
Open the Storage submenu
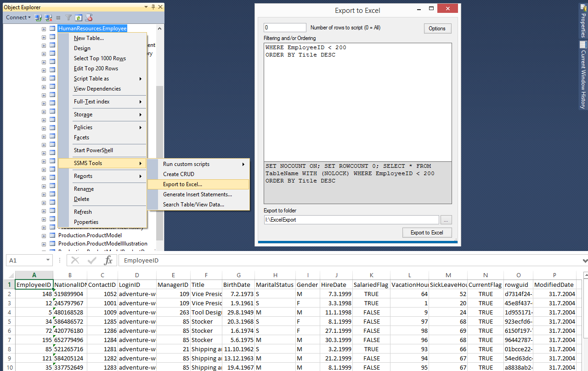pos(102,114)
